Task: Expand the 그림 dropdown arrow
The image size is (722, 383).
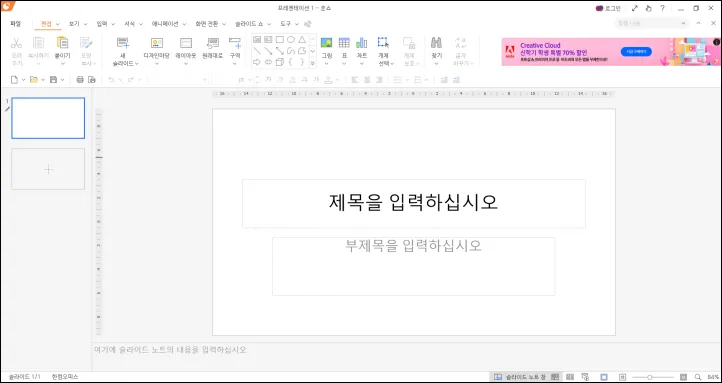Action: tap(326, 64)
